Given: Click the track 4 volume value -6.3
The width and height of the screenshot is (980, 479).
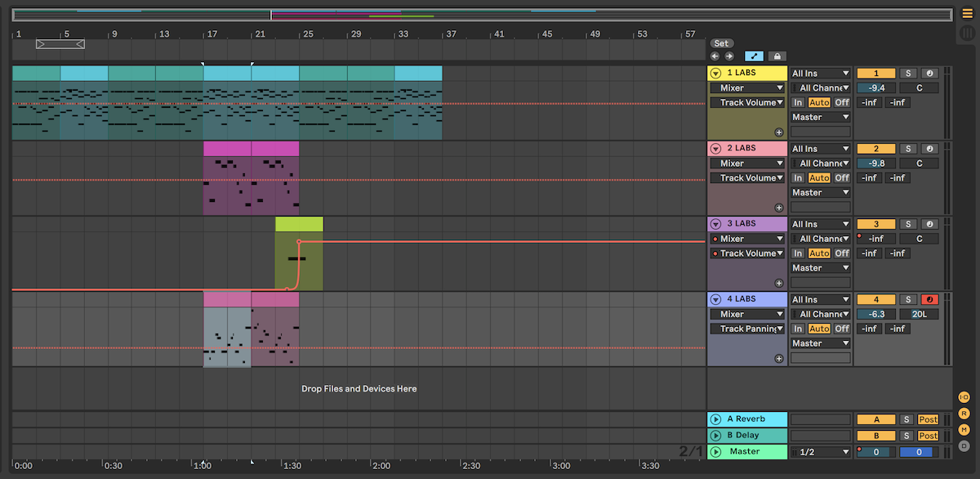Looking at the screenshot, I should click(875, 314).
